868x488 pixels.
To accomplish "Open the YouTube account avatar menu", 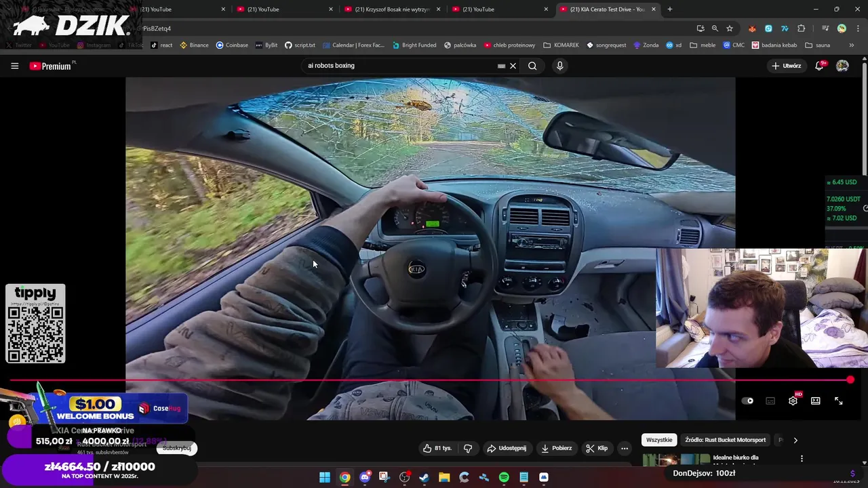I will (x=842, y=66).
